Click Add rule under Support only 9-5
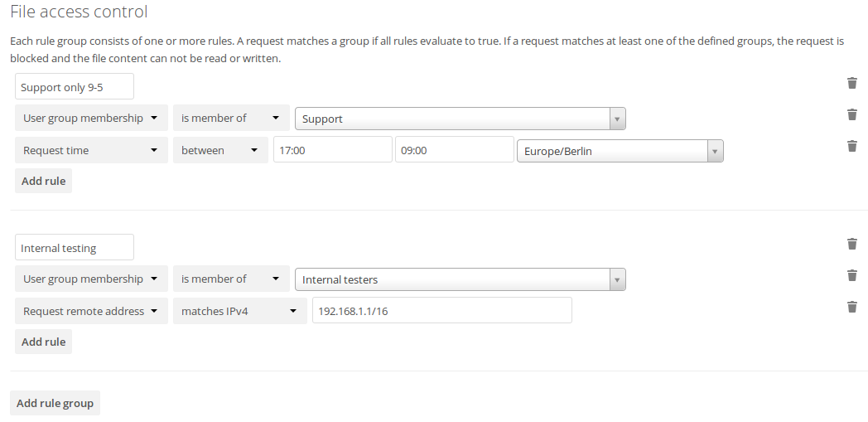 tap(43, 181)
